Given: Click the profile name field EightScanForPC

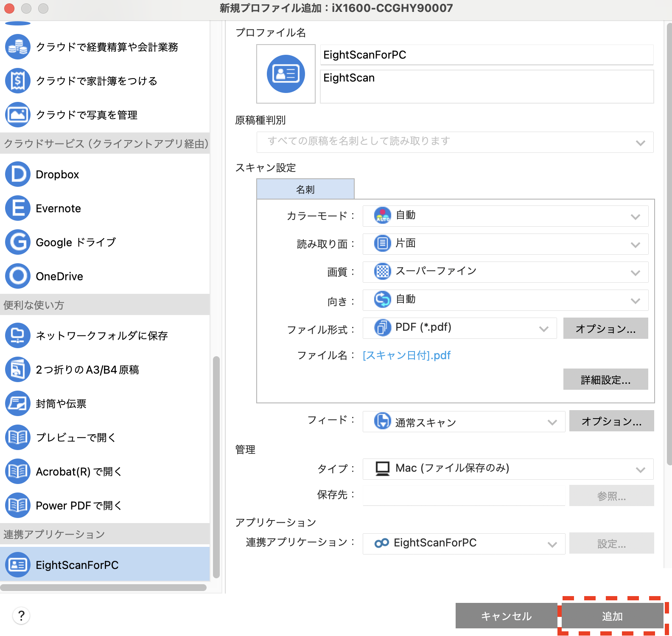Looking at the screenshot, I should tap(487, 55).
